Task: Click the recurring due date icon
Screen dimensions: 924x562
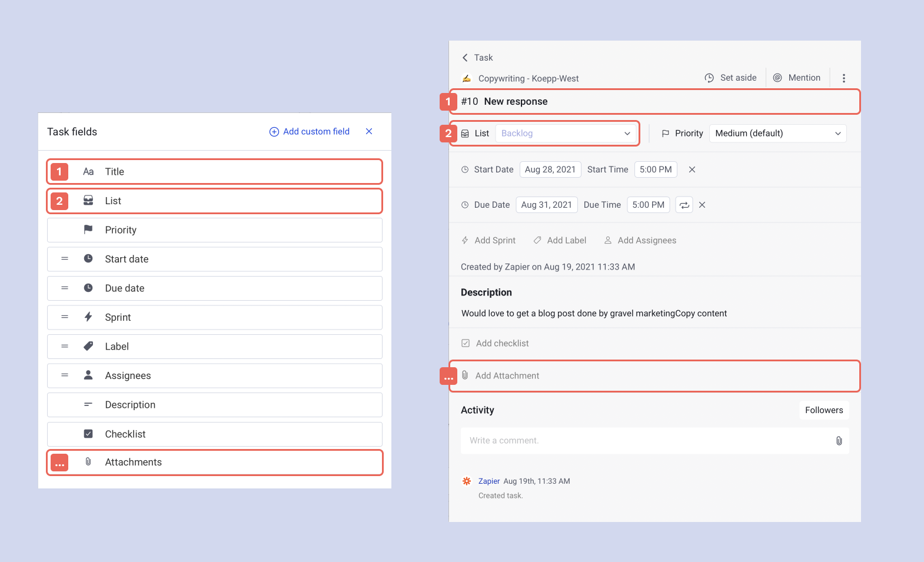Action: click(x=684, y=205)
